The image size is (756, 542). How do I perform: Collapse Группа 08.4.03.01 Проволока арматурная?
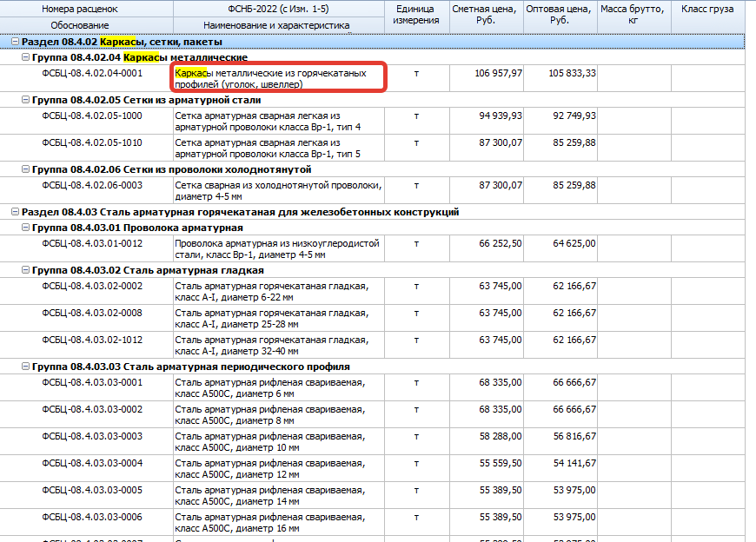(25, 228)
